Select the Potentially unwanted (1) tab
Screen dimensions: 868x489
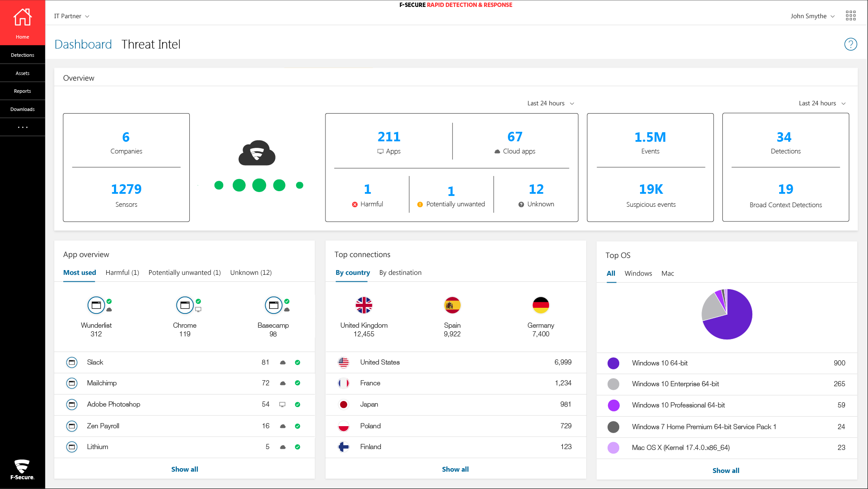[185, 273]
